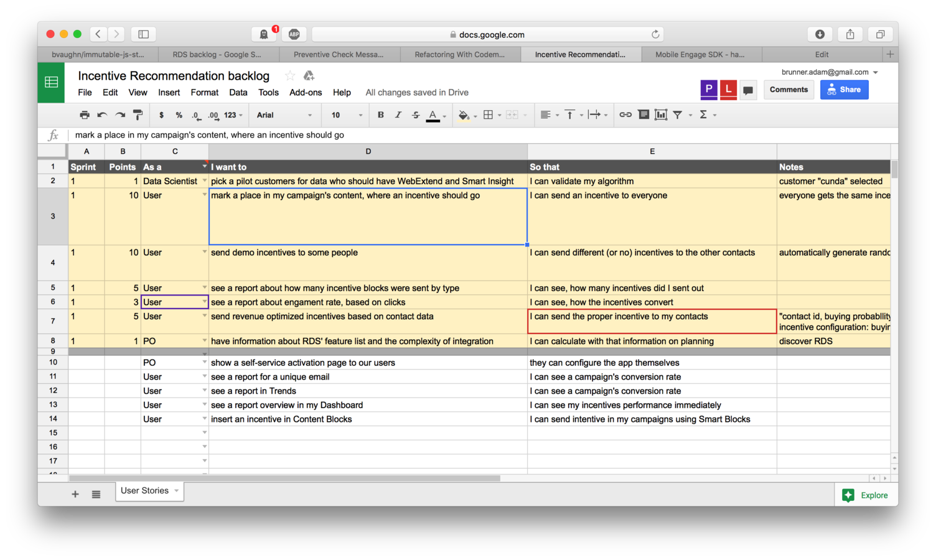Click the Google Drive folder icon
This screenshot has height=560, width=936.
pyautogui.click(x=309, y=76)
